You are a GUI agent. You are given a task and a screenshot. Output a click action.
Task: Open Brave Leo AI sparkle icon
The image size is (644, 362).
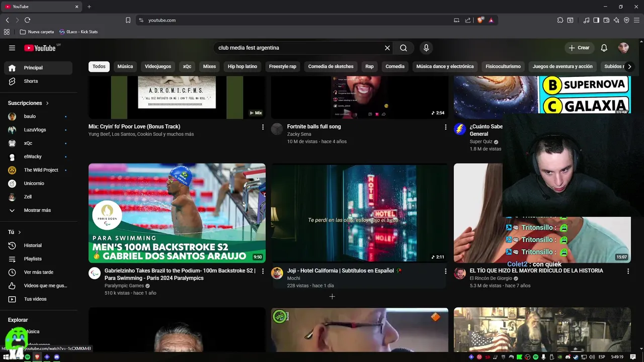[x=616, y=20]
